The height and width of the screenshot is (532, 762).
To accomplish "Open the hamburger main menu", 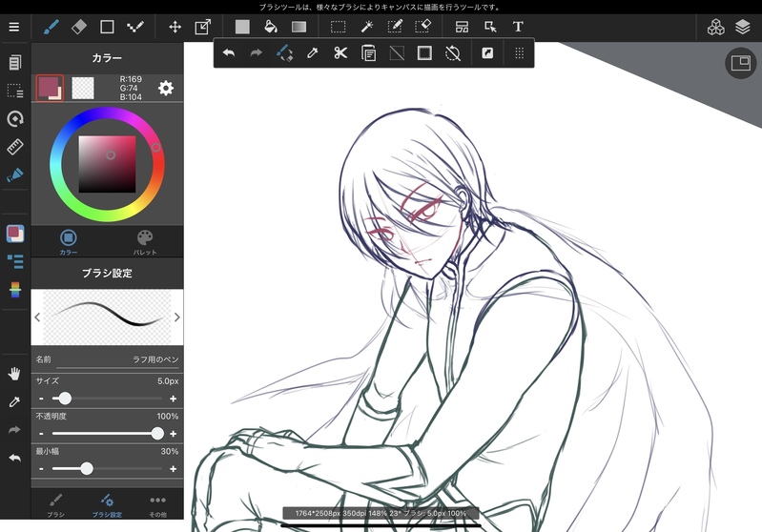I will [x=14, y=27].
